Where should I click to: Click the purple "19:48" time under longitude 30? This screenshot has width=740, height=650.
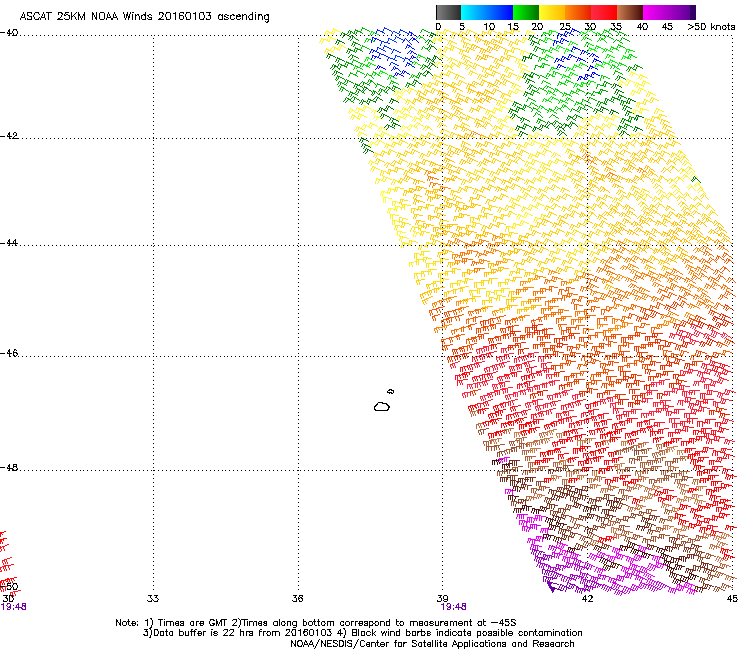point(13,607)
